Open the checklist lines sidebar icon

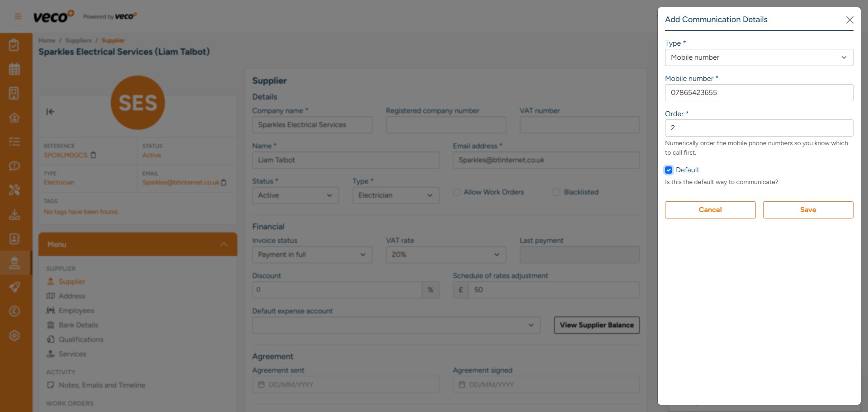[x=14, y=142]
